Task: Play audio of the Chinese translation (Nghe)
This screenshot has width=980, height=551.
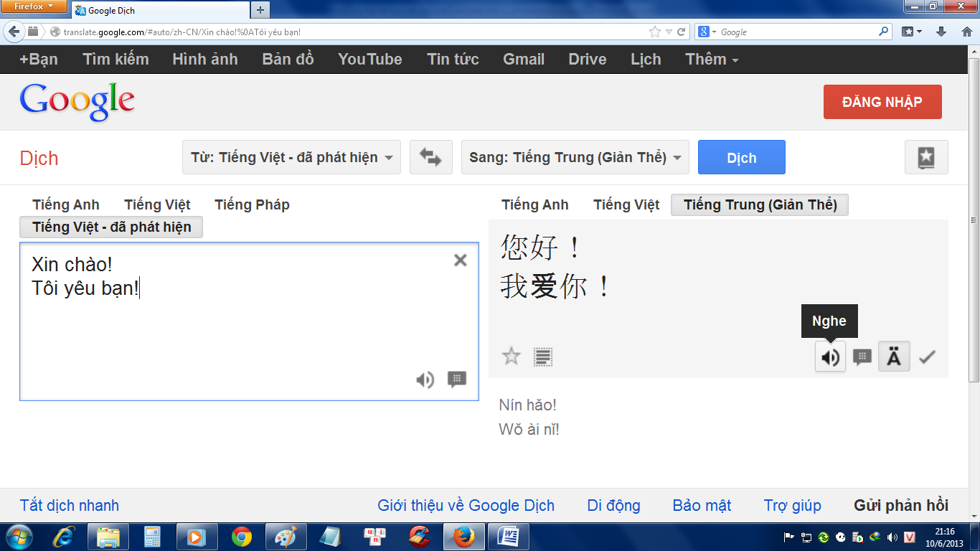Action: pos(830,357)
